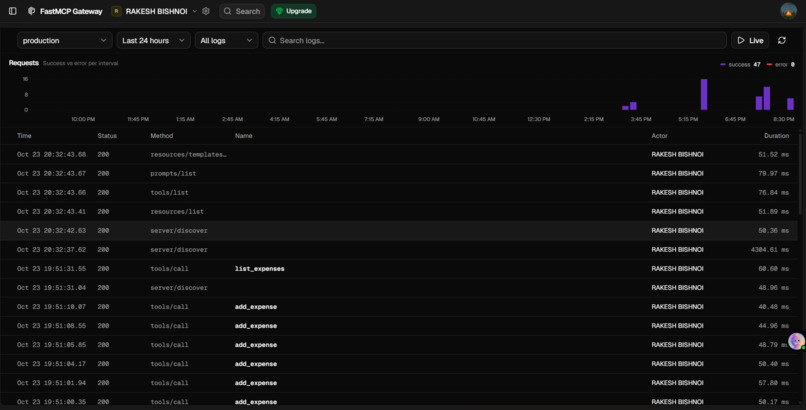Click the Time column header
Image resolution: width=806 pixels, height=410 pixels.
click(24, 136)
